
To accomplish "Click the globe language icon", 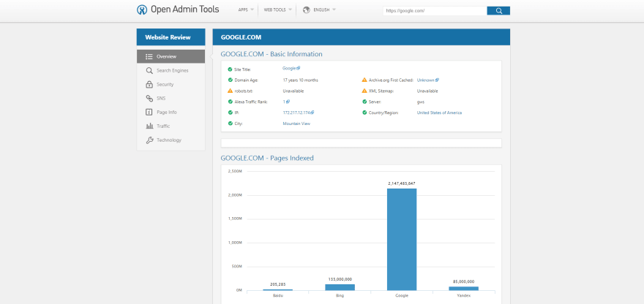I will pyautogui.click(x=306, y=9).
